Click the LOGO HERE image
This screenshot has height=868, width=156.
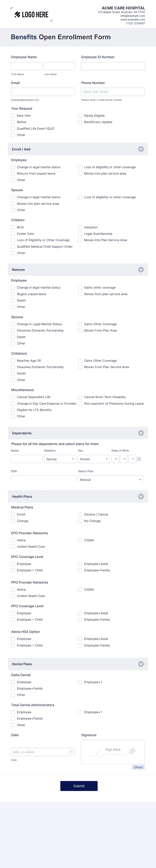click(31, 14)
